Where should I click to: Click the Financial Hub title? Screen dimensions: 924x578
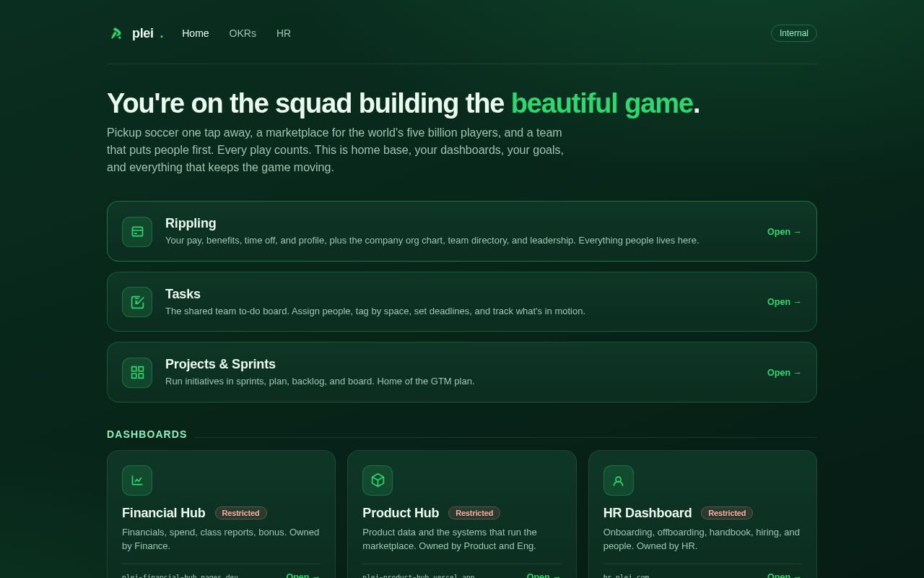(x=164, y=513)
